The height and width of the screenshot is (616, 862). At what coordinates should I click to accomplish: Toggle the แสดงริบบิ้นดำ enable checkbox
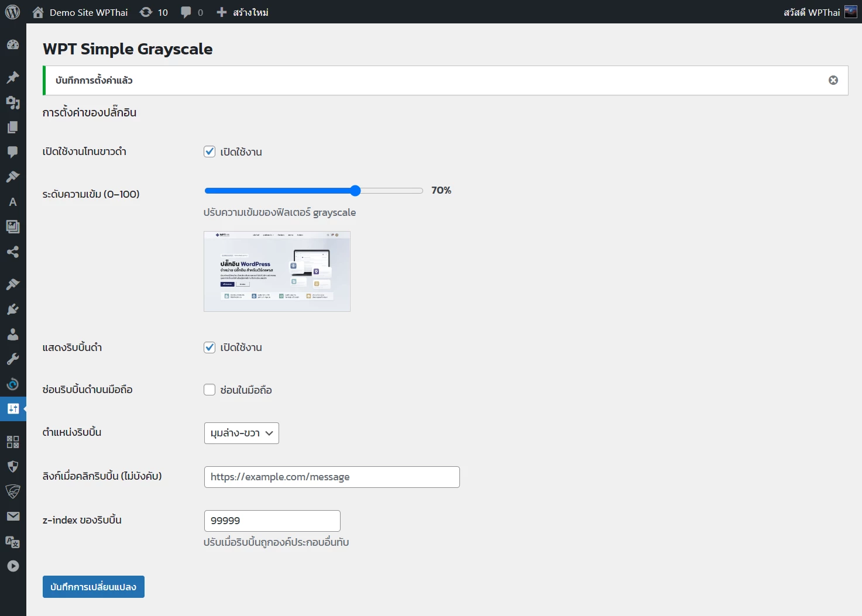210,347
